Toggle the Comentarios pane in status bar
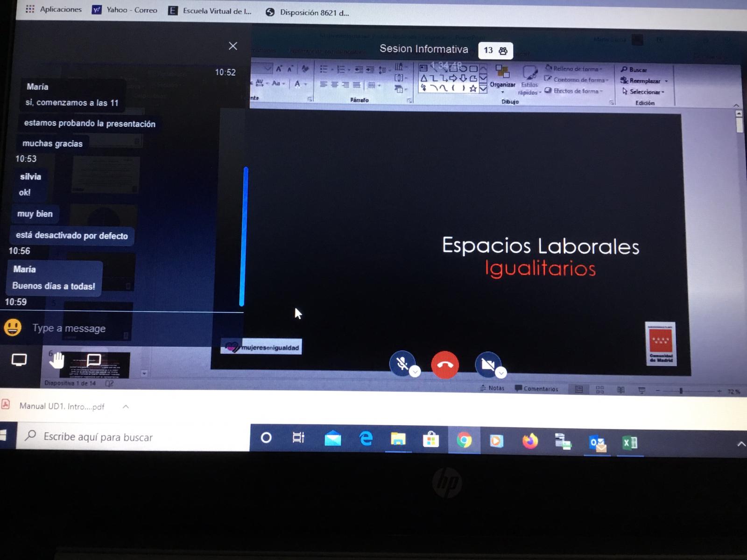The width and height of the screenshot is (747, 560). tap(536, 388)
